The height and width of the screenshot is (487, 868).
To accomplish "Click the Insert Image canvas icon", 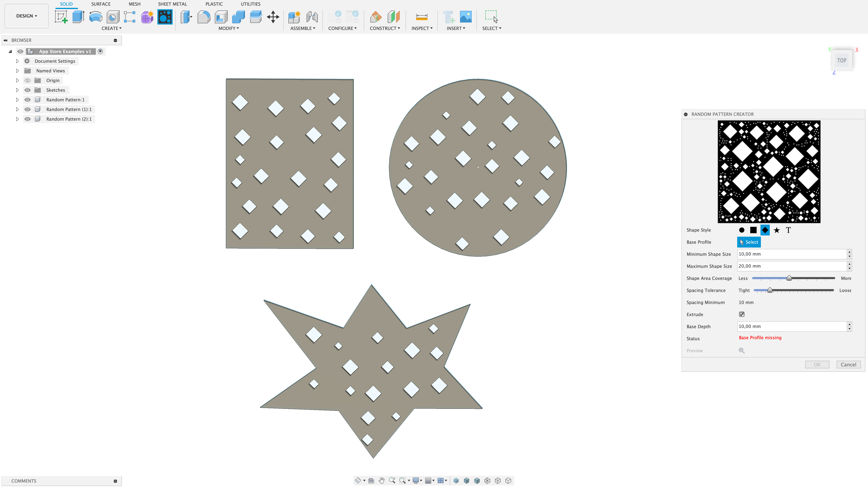I will pos(466,16).
